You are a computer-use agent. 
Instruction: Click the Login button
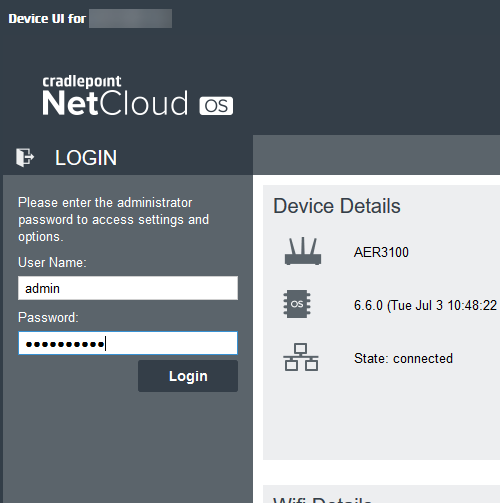click(x=188, y=376)
